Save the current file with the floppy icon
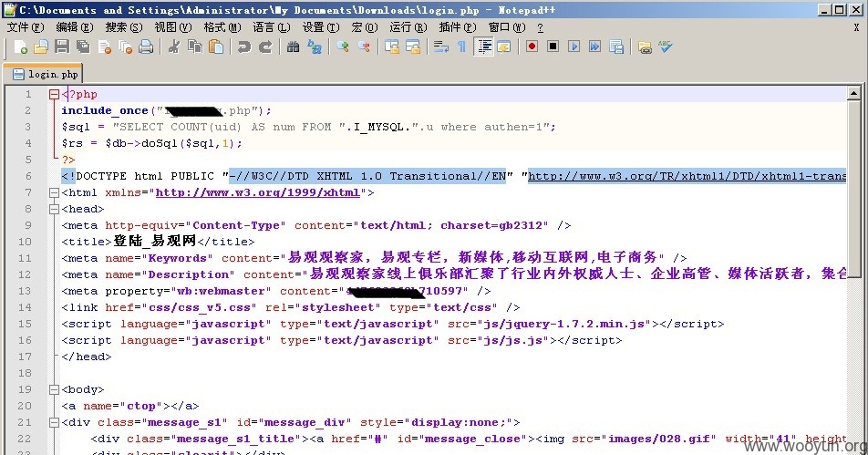 click(x=62, y=47)
